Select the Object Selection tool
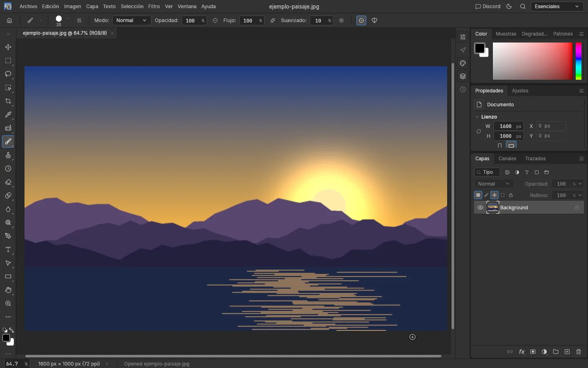The image size is (588, 368). coord(8,88)
